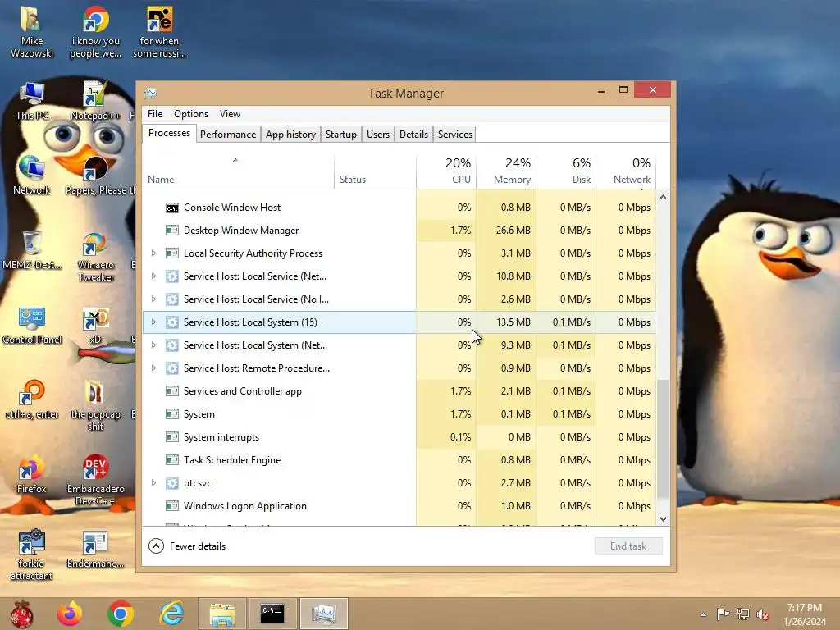This screenshot has height=630, width=840.
Task: Click the Console Window Host process icon
Action: click(172, 208)
